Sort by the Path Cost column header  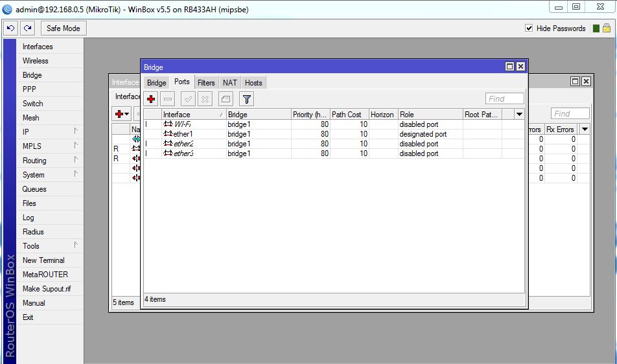(348, 115)
